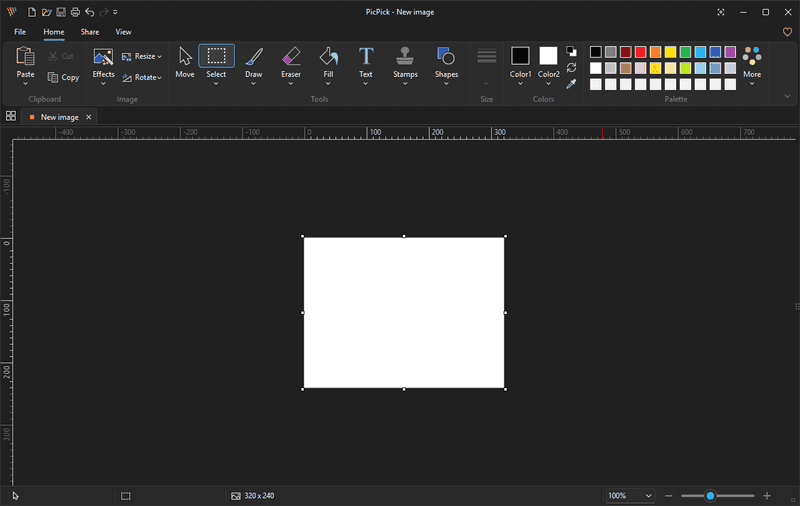The height and width of the screenshot is (506, 800).
Task: Expand the Stamps dropdown arrow
Action: tap(405, 83)
